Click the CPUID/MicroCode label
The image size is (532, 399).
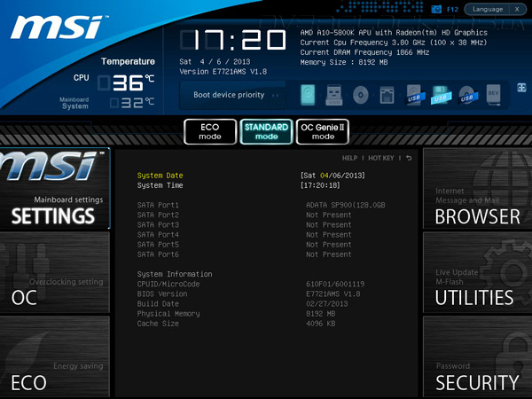[168, 284]
